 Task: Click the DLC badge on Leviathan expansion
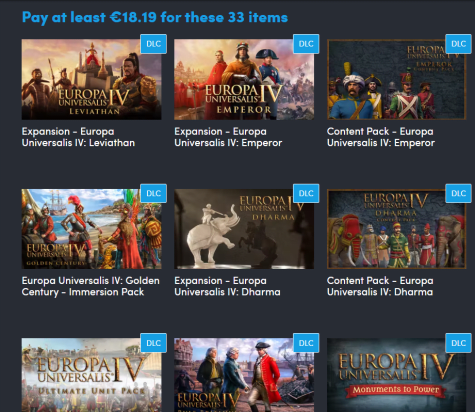coord(154,44)
